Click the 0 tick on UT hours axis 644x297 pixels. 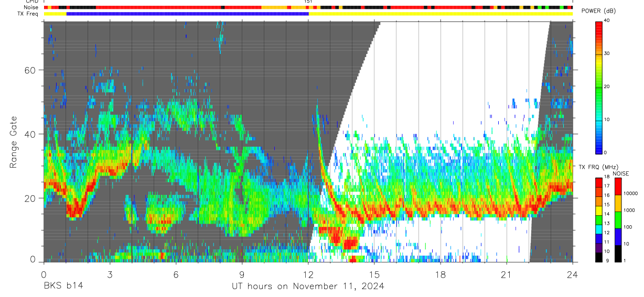pos(44,274)
